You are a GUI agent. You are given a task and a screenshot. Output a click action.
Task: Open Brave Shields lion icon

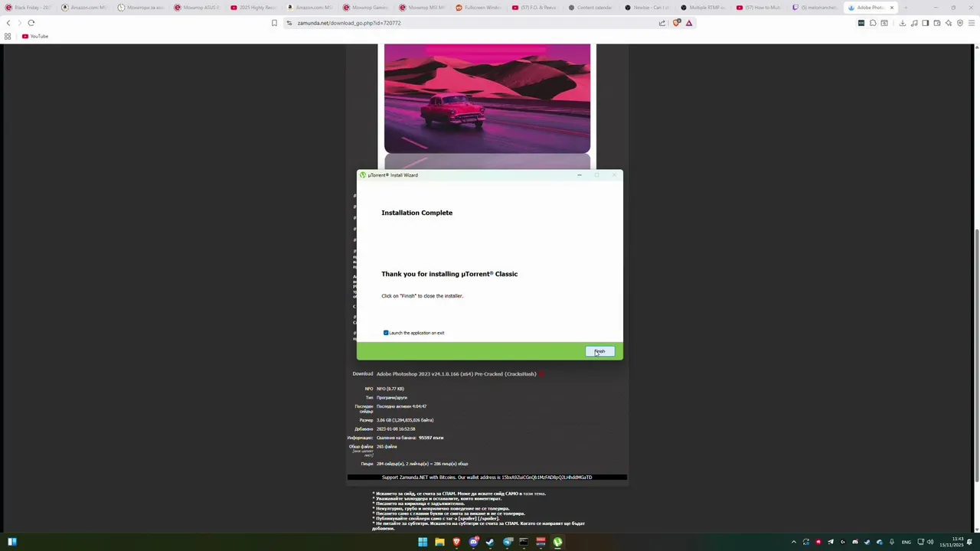click(676, 23)
